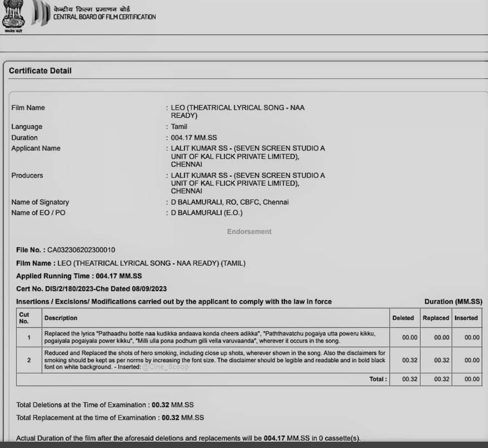This screenshot has width=488, height=448.
Task: Click Replaced value '00.32' in cut 2 row
Action: click(x=442, y=360)
